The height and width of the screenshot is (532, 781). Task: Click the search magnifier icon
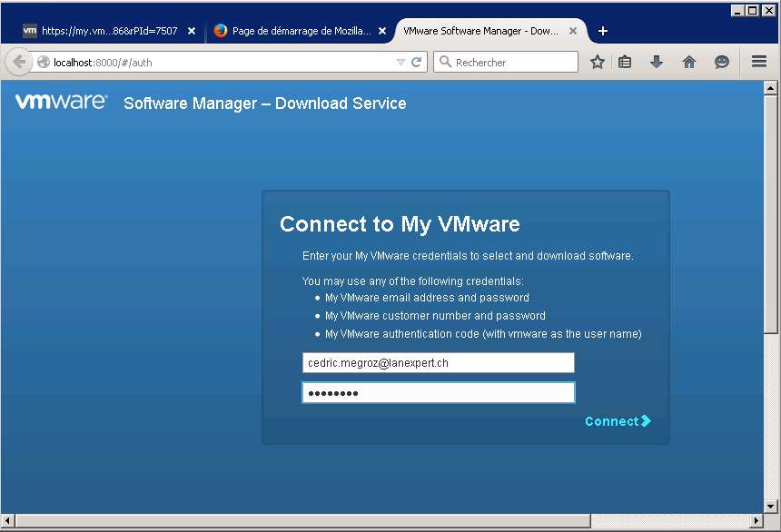(445, 62)
